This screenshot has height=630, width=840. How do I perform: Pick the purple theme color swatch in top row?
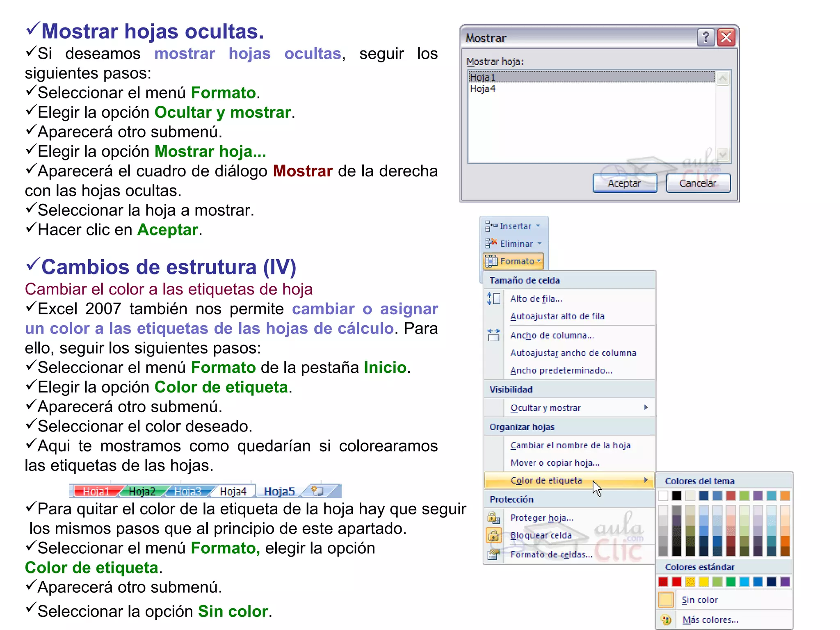coord(758,496)
